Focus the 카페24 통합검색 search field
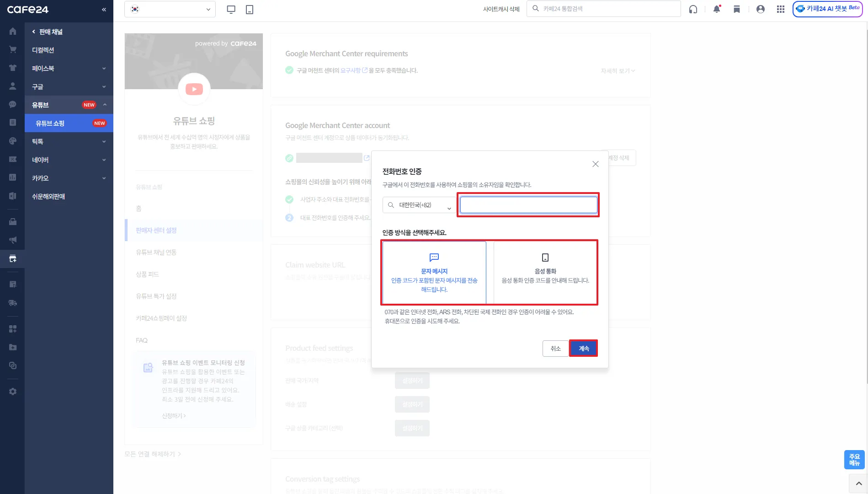The image size is (868, 494). [603, 9]
